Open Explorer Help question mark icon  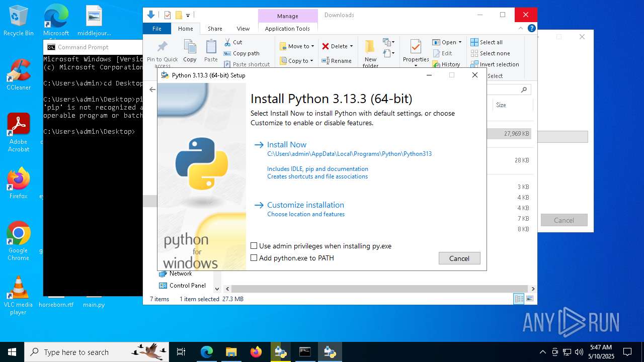[x=531, y=28]
